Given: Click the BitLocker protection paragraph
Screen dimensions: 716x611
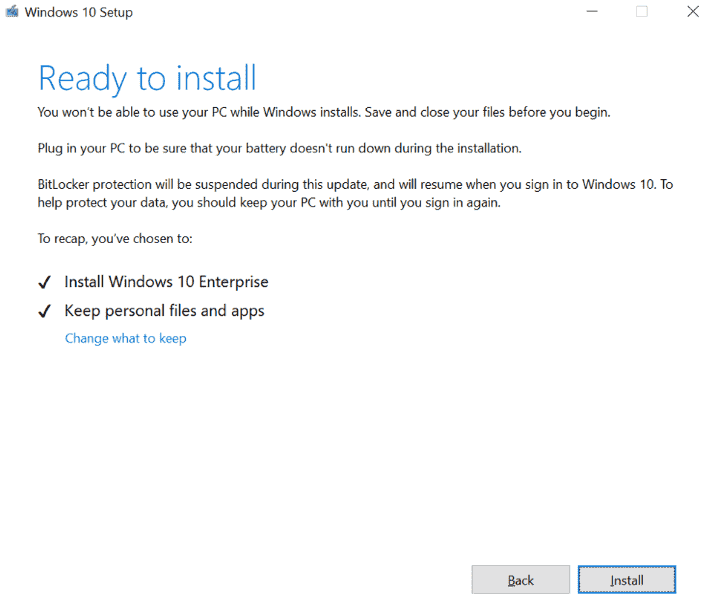Looking at the screenshot, I should click(x=355, y=194).
